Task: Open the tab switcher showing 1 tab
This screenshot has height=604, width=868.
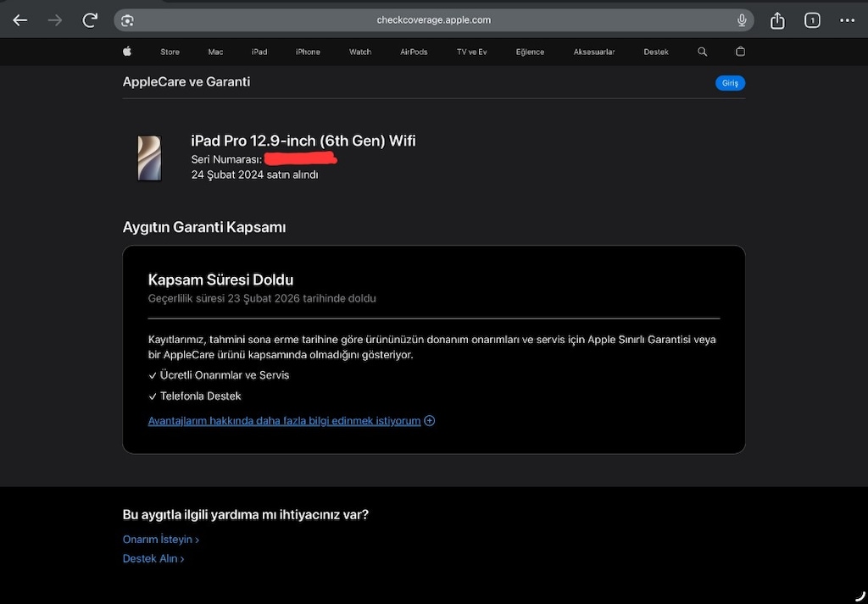Action: click(x=812, y=20)
